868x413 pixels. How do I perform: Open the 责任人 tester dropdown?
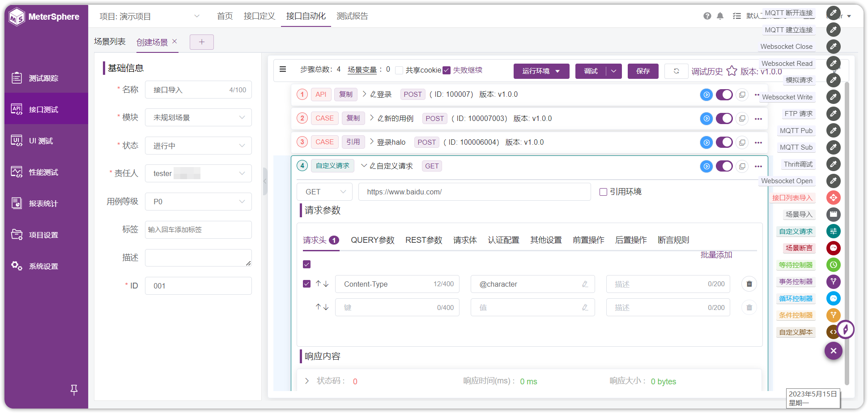(198, 173)
